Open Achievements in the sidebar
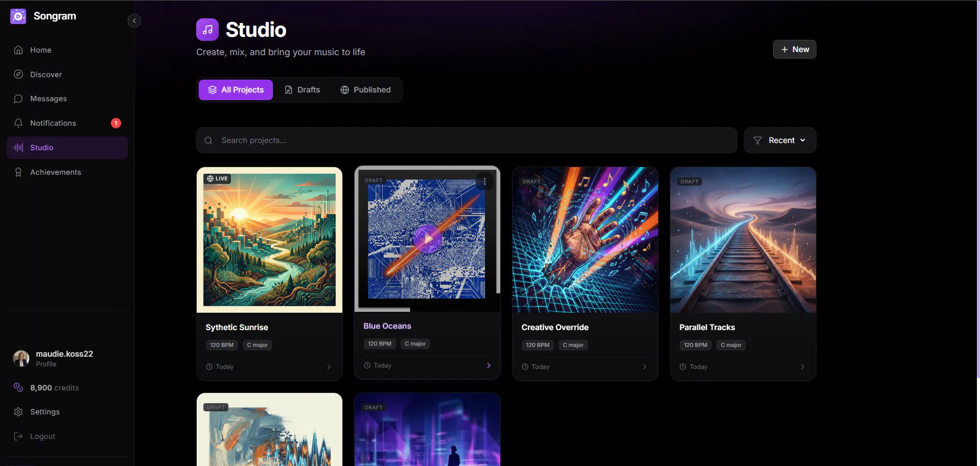The image size is (980, 466). coord(67,172)
